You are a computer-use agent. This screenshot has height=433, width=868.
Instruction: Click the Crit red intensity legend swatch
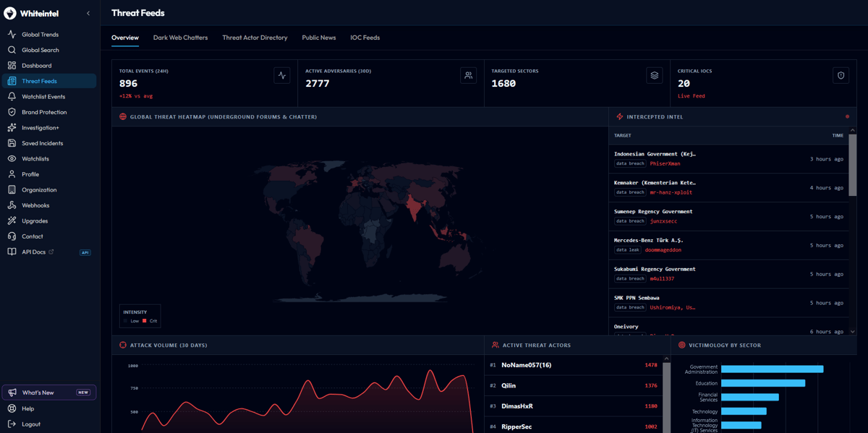coord(145,321)
